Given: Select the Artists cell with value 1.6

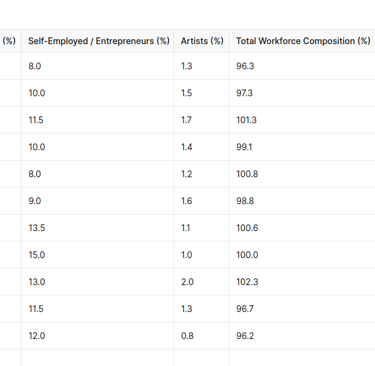Looking at the screenshot, I should [x=201, y=201].
